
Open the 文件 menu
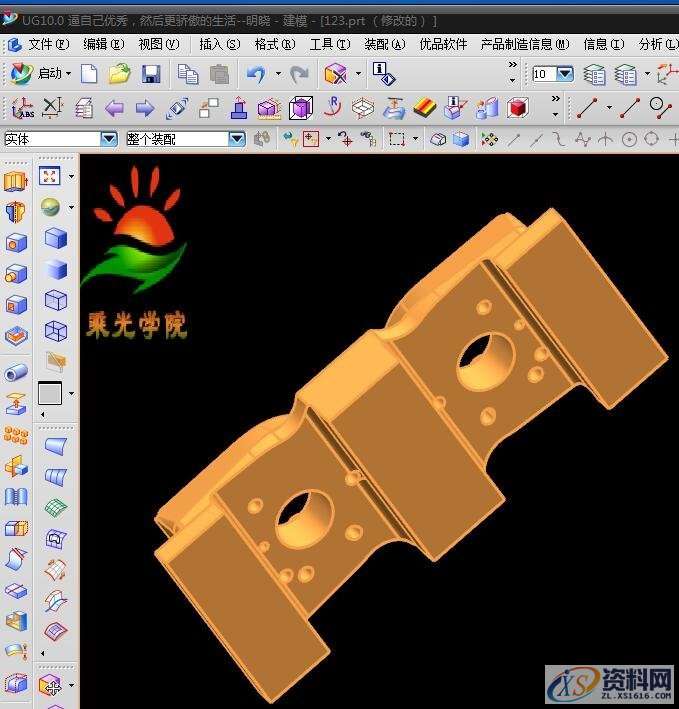pos(47,44)
